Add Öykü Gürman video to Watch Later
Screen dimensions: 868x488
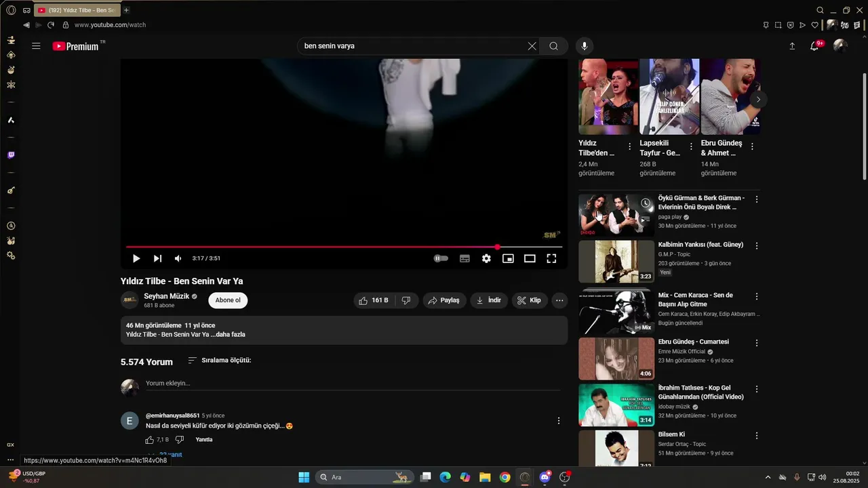(x=646, y=203)
